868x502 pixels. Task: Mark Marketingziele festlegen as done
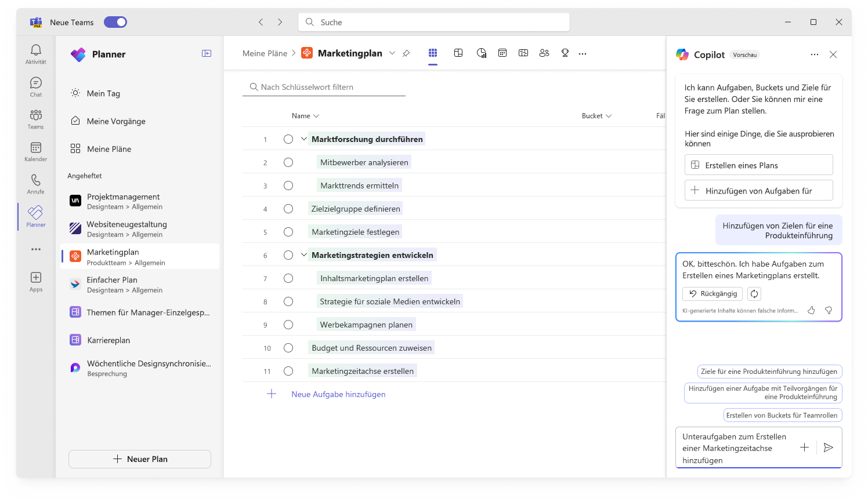pyautogui.click(x=288, y=232)
